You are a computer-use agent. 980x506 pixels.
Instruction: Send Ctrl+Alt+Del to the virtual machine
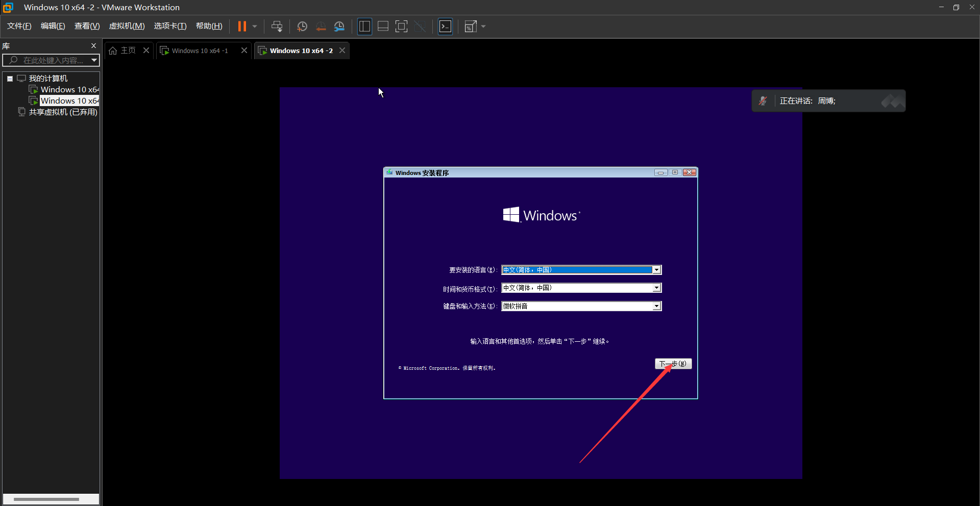point(277,27)
